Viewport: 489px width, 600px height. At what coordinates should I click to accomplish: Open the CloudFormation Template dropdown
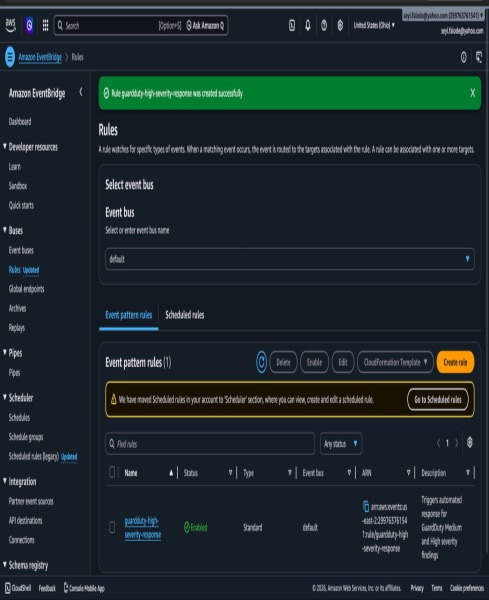[x=395, y=362]
